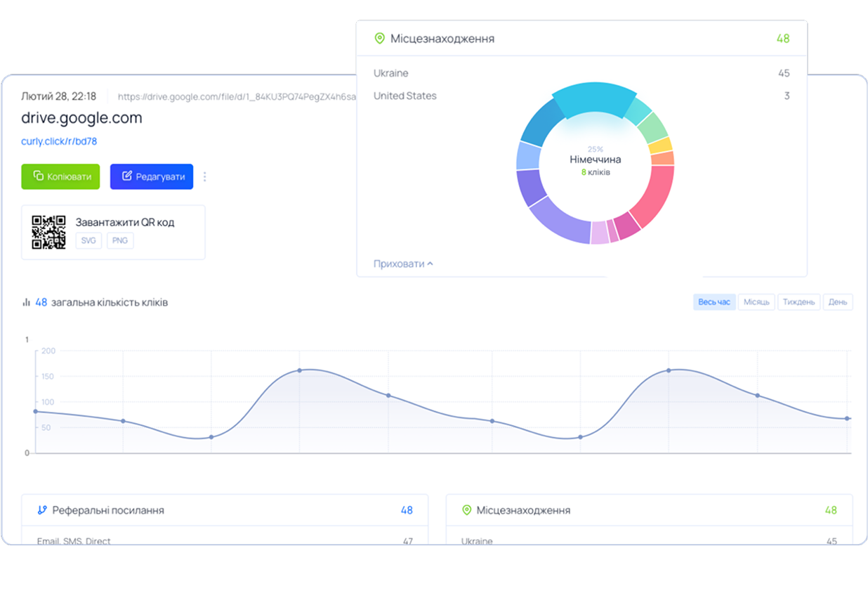Download the QR code as SVG
Viewport: 868px width, 610px height.
coord(88,240)
